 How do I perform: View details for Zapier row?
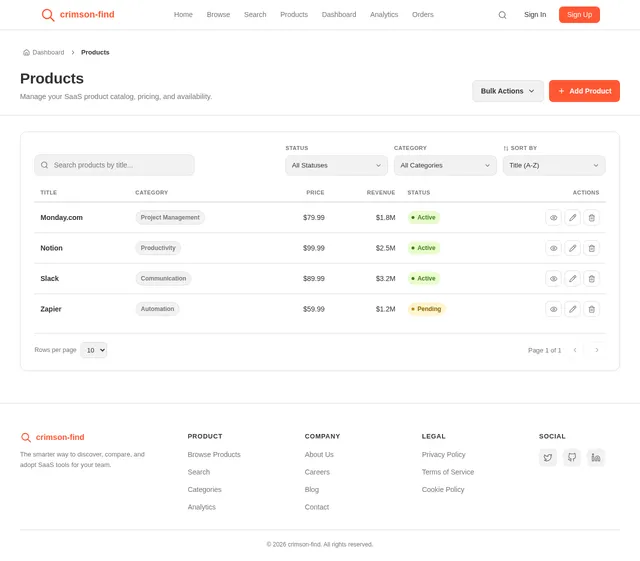[553, 309]
